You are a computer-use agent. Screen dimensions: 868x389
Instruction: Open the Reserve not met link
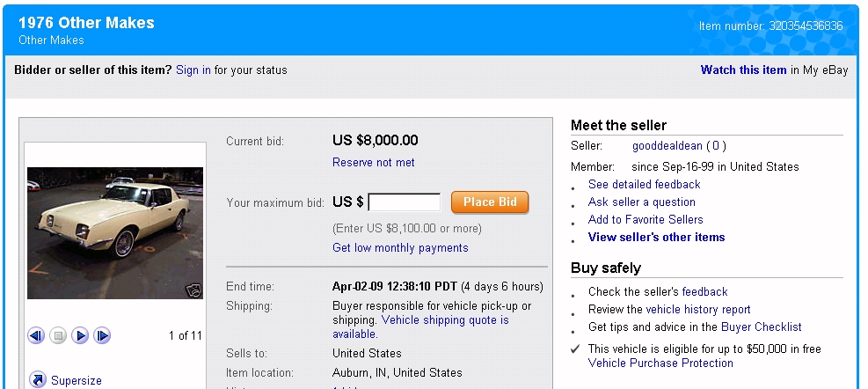coord(374,163)
